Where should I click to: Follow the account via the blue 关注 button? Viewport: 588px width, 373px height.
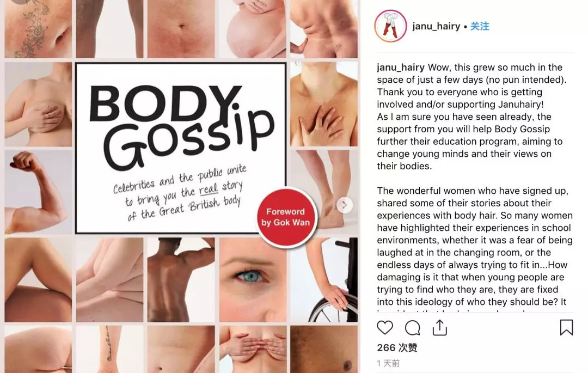480,26
